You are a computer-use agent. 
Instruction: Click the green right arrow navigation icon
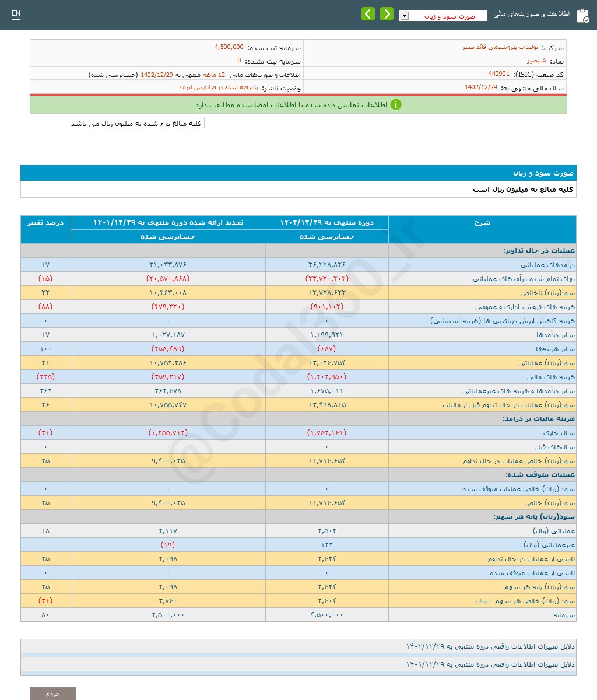(x=387, y=13)
